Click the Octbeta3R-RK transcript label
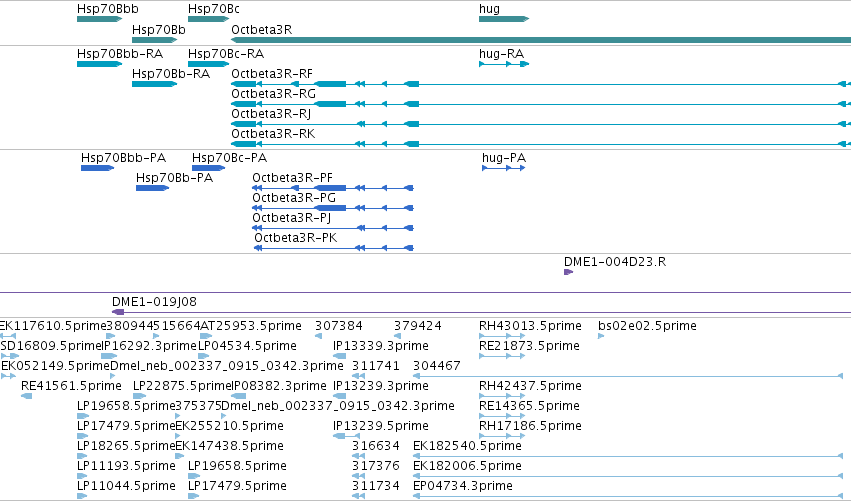Screen dimensions: 851x501 pos(273,134)
